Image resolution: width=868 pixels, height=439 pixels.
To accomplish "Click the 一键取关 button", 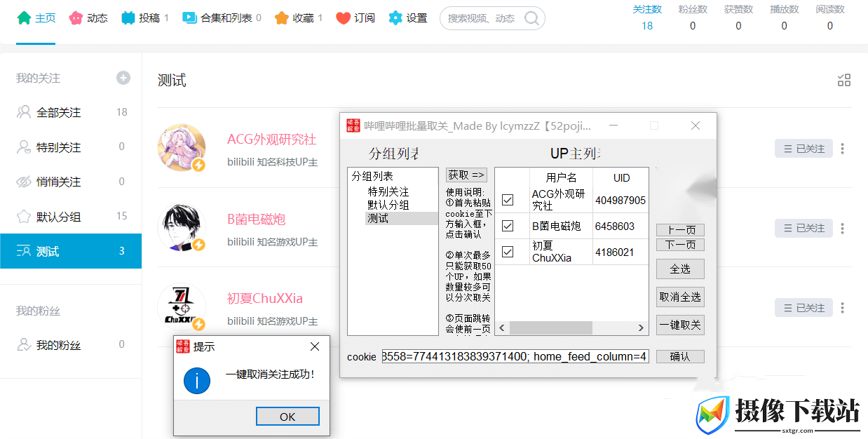I will [680, 325].
